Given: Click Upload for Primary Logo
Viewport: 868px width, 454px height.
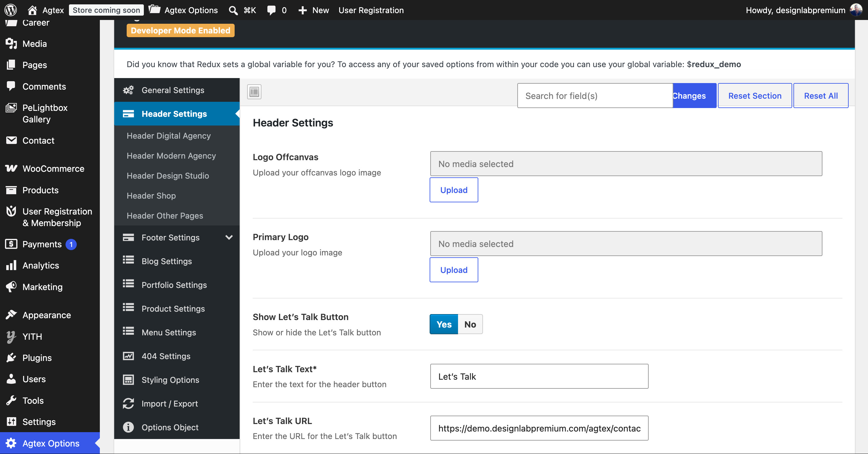Looking at the screenshot, I should [x=454, y=270].
